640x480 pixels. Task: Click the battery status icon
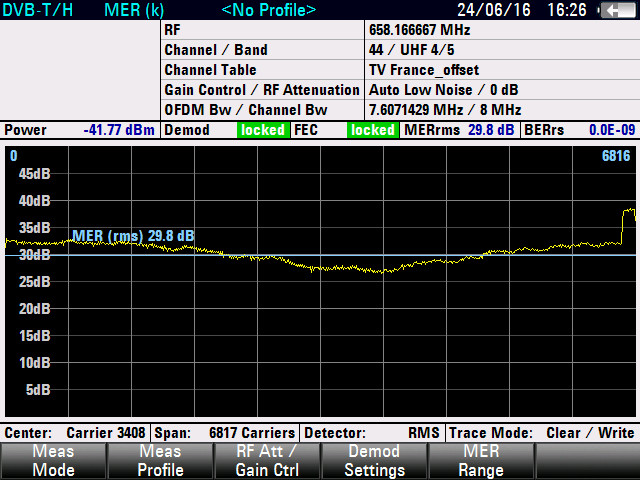click(619, 10)
